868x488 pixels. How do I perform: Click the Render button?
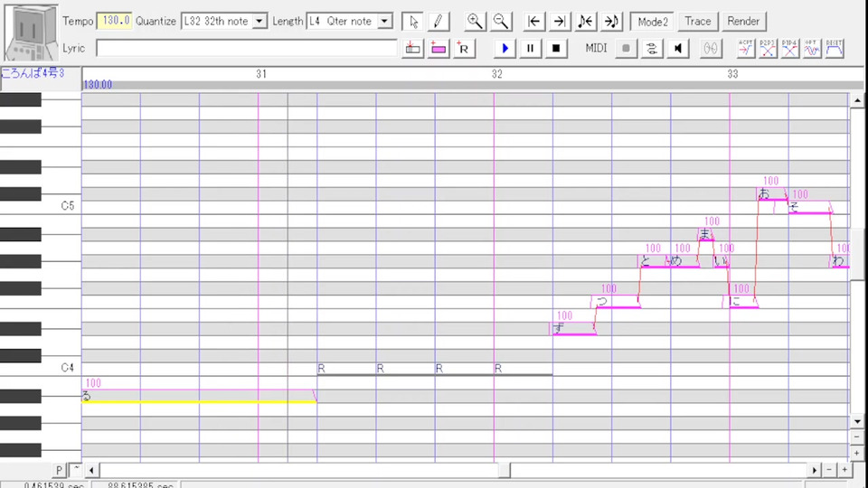743,22
